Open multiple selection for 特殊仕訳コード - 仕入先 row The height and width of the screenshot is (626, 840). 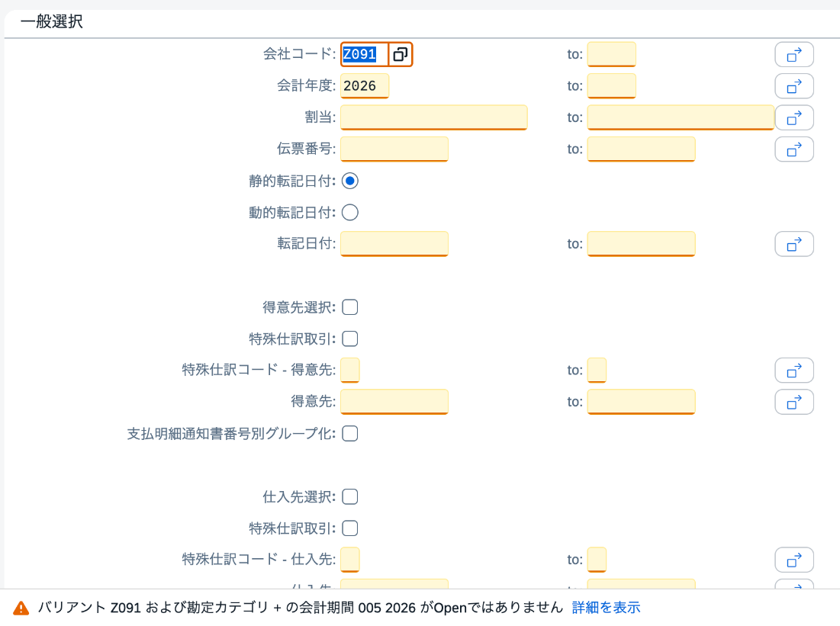pos(794,560)
